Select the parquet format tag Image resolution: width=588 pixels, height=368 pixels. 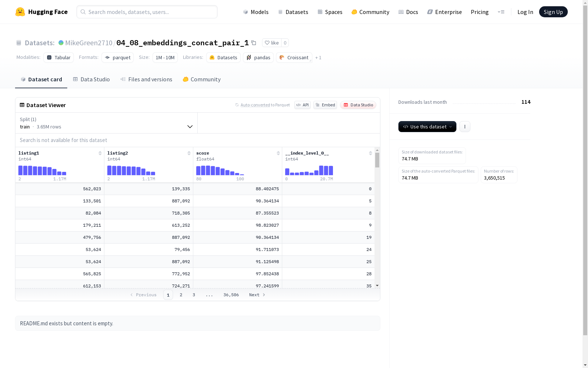click(118, 57)
